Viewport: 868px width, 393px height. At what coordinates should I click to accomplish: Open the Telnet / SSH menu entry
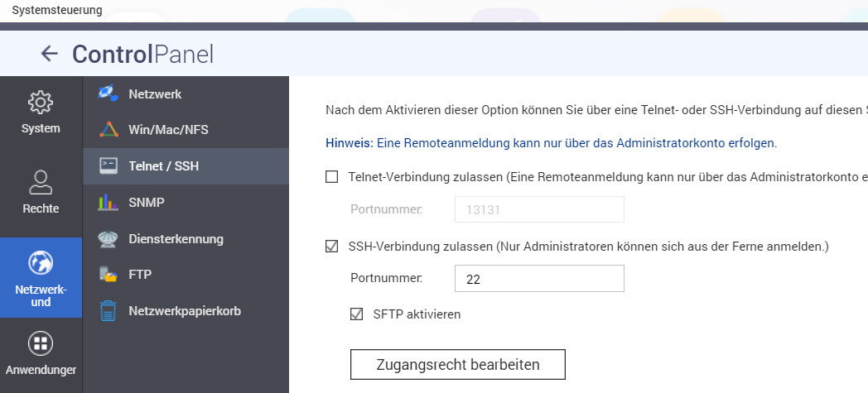coord(164,166)
